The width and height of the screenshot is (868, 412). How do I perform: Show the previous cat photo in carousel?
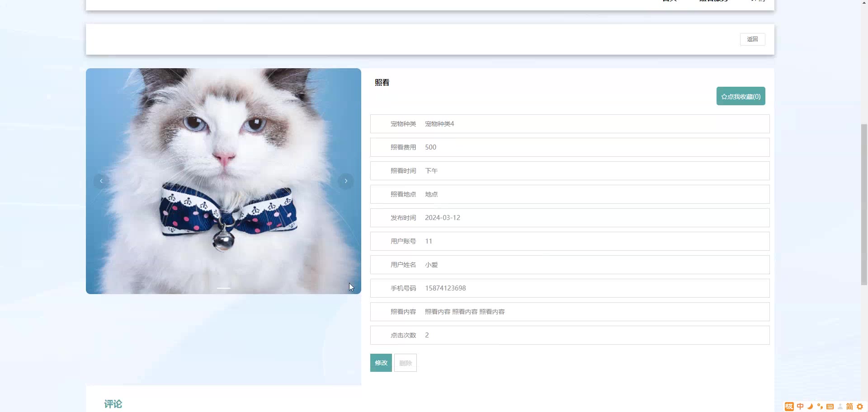pos(101,181)
